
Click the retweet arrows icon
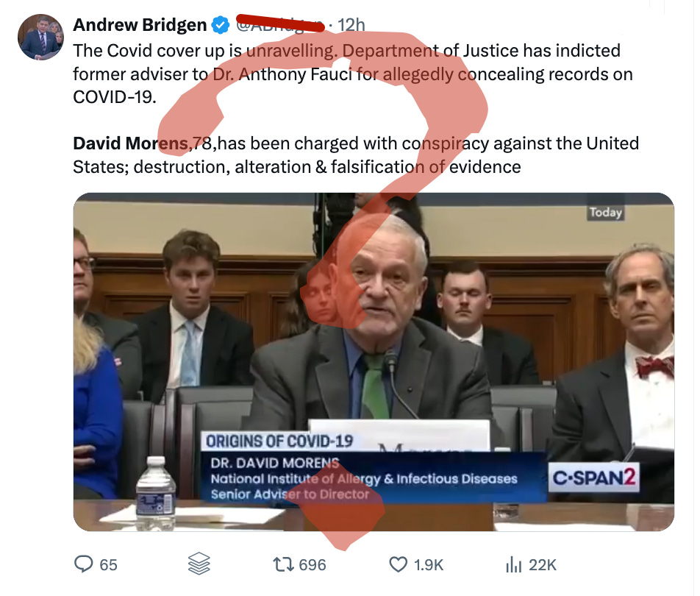(284, 564)
